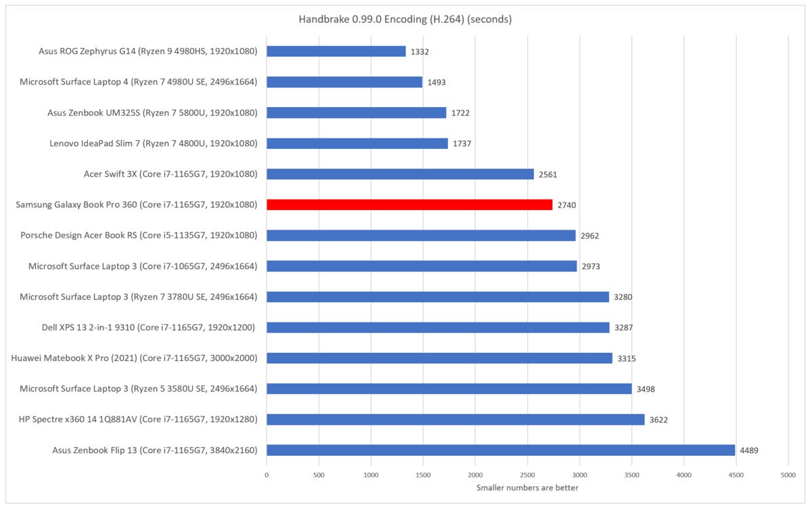Click the data label "3498"
Screen dimensions: 812x512
(646, 389)
